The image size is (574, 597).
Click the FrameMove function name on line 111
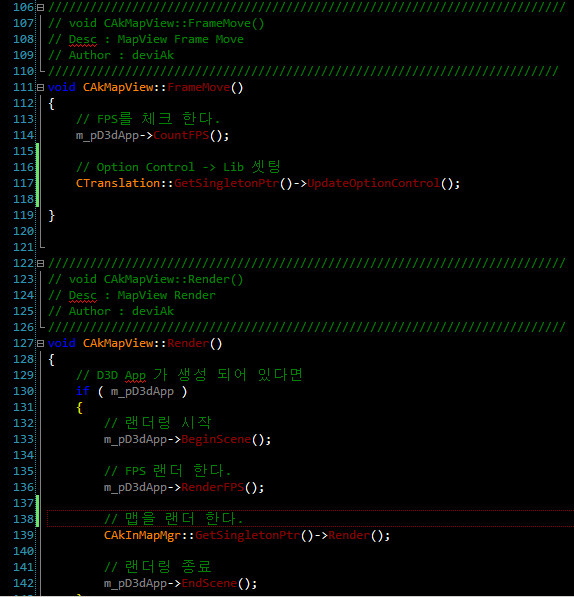199,87
